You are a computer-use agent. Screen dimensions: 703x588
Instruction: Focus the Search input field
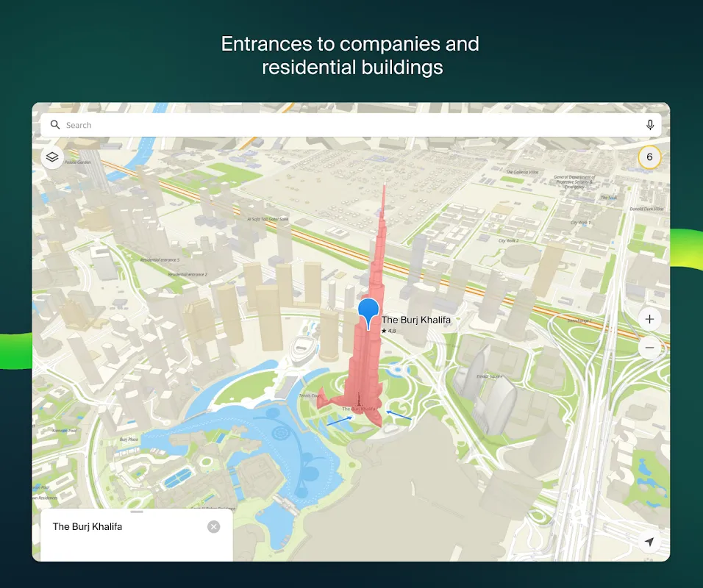tap(351, 125)
